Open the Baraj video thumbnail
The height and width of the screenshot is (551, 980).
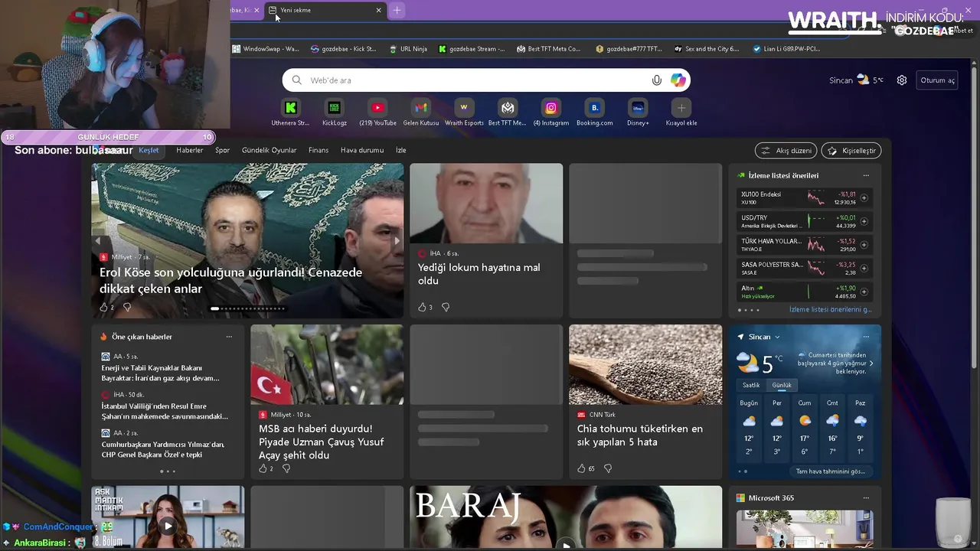[566, 518]
